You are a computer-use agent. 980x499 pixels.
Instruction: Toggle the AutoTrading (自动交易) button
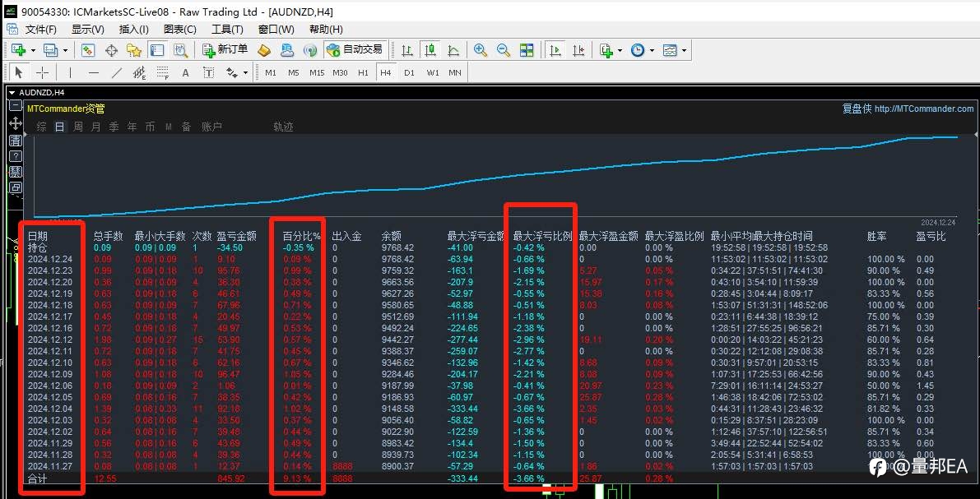click(355, 50)
